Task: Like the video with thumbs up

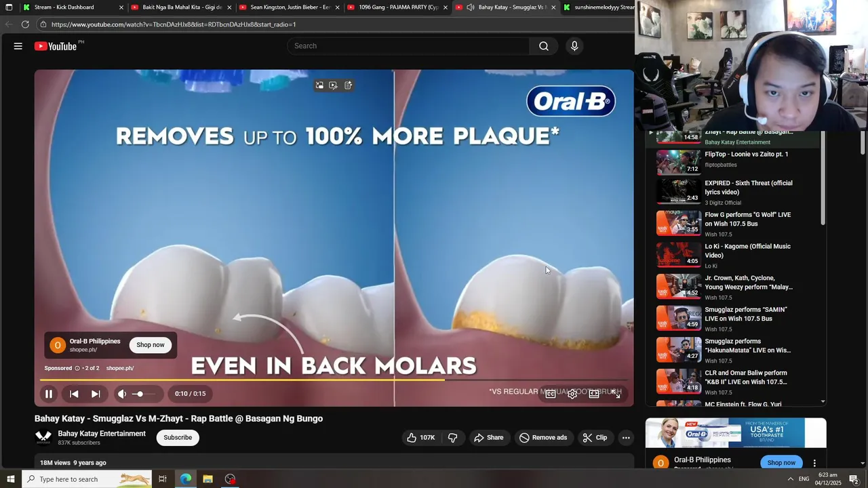Action: 420,438
